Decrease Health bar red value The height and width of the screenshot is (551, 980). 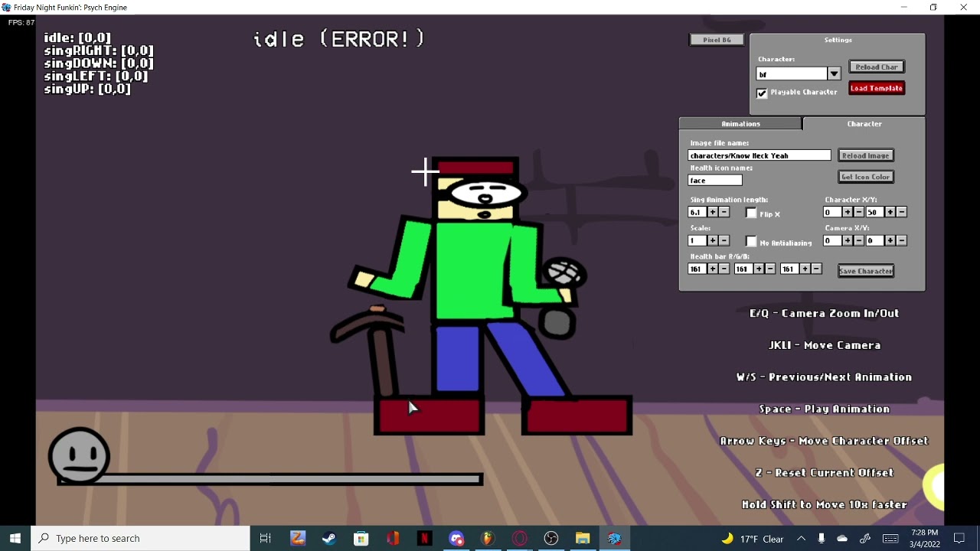pos(724,269)
